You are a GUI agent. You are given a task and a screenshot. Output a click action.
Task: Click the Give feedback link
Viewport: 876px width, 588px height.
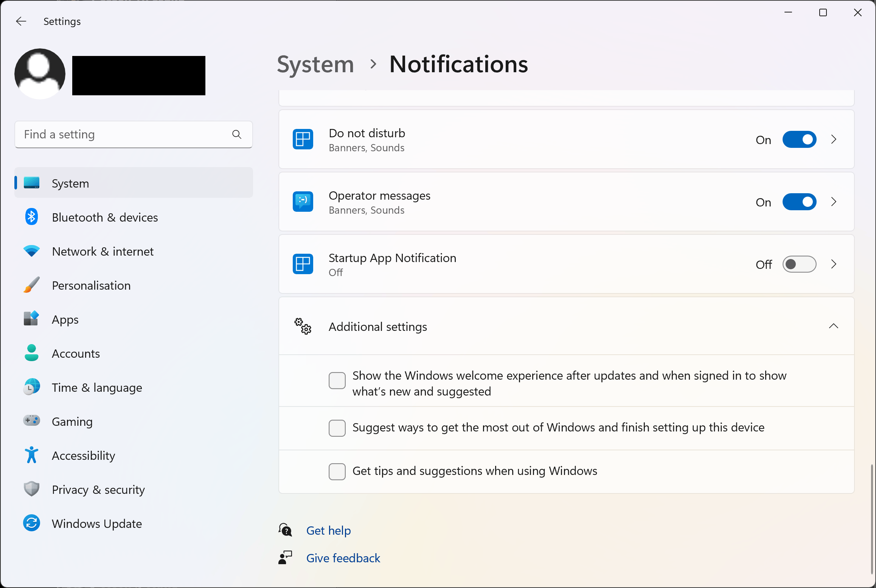click(343, 558)
